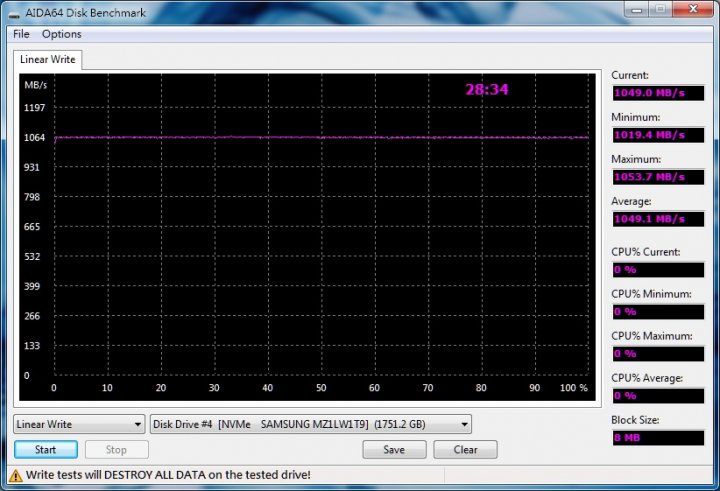Save the benchmark results
720x491 pixels.
click(x=394, y=450)
